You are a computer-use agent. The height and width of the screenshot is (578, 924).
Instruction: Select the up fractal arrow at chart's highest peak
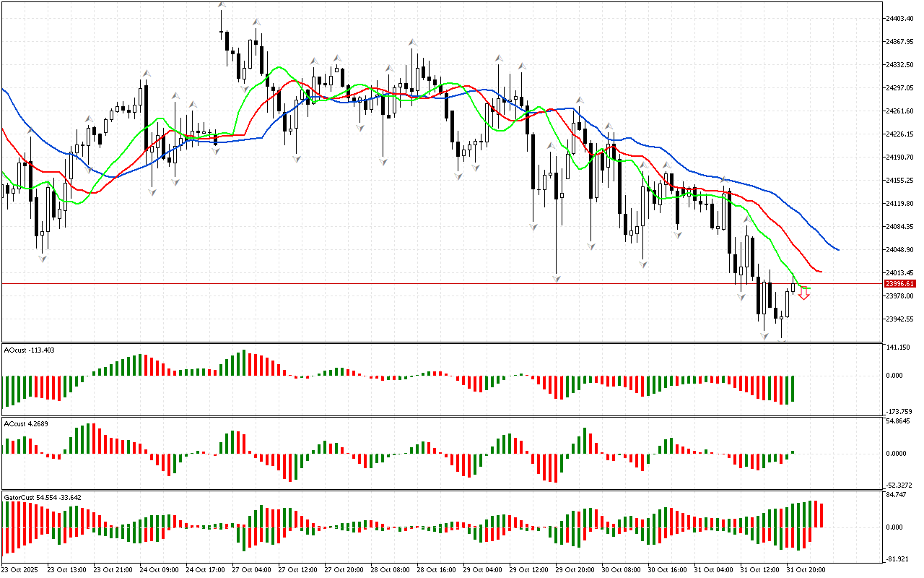click(x=222, y=6)
